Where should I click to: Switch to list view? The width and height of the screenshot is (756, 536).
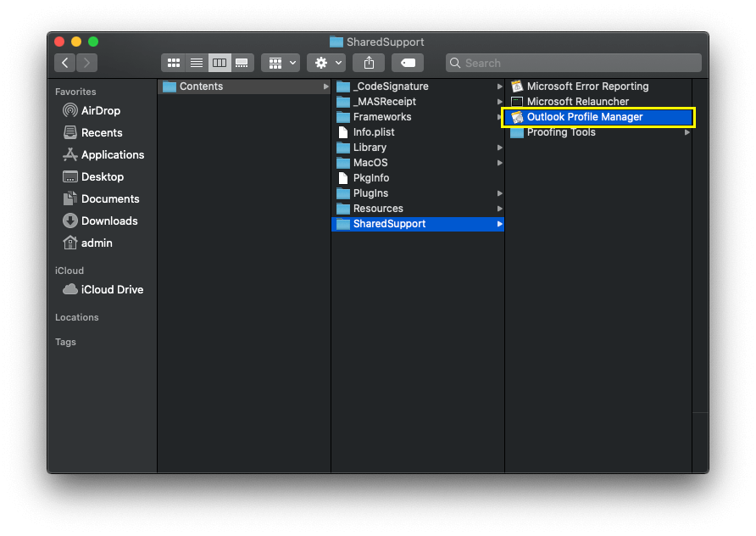[197, 63]
